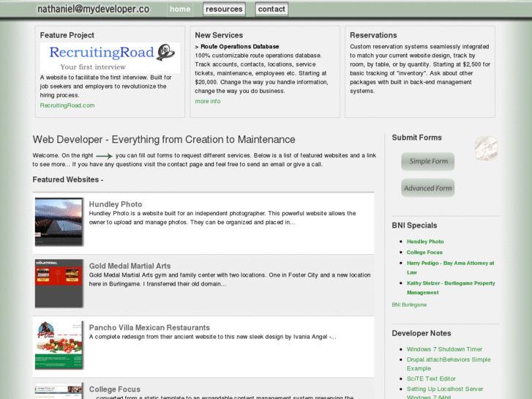Open College Focus in BNI Specials list
This screenshot has width=532, height=399.
coord(424,253)
